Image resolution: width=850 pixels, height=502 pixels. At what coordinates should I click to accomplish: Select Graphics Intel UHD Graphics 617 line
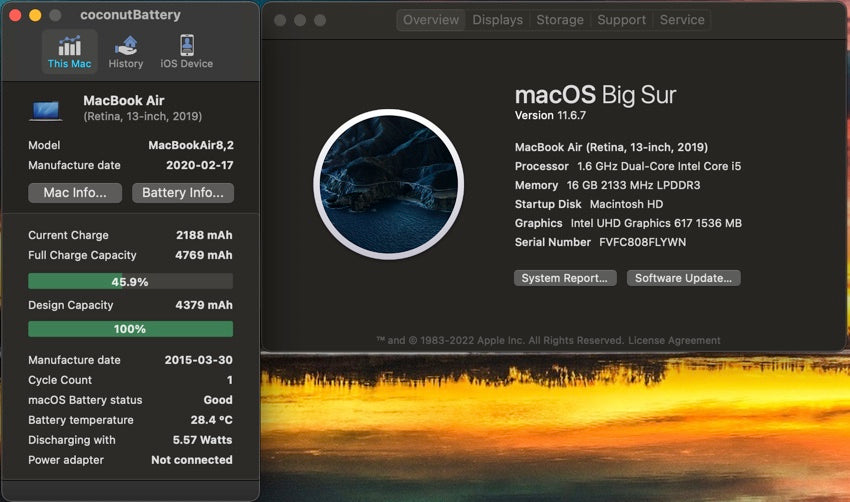628,223
